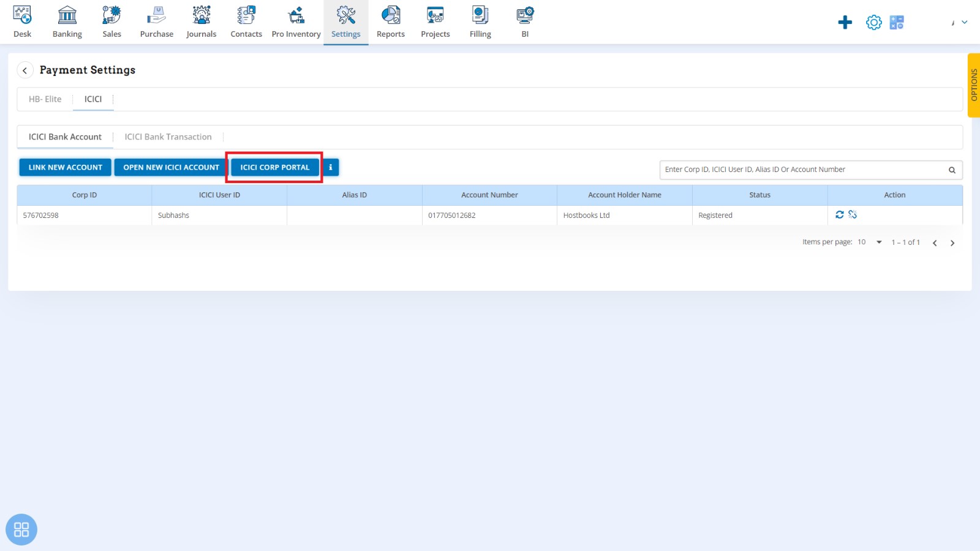The image size is (980, 551).
Task: Open the Journals module
Action: click(202, 22)
